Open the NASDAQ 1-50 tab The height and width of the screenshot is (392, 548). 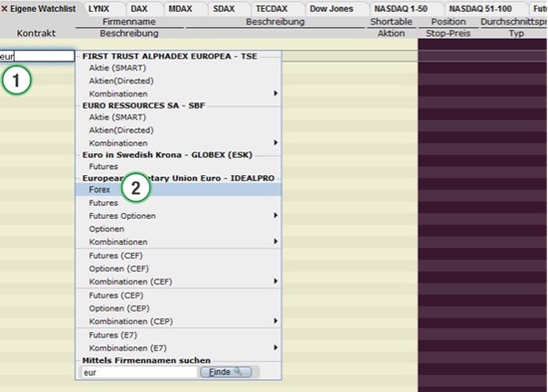[402, 8]
